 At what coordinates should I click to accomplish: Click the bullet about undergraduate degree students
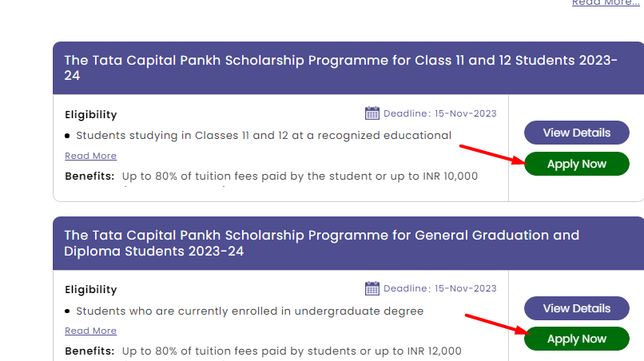(250, 311)
